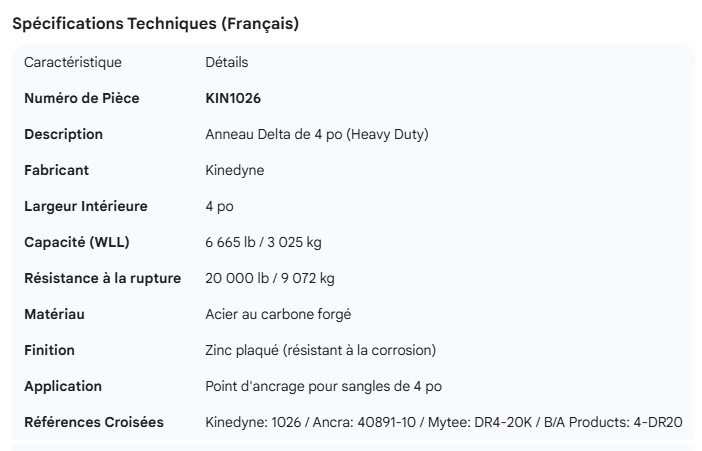Click the Résistance à la rupture label
Image resolution: width=702 pixels, height=451 pixels.
pos(102,278)
